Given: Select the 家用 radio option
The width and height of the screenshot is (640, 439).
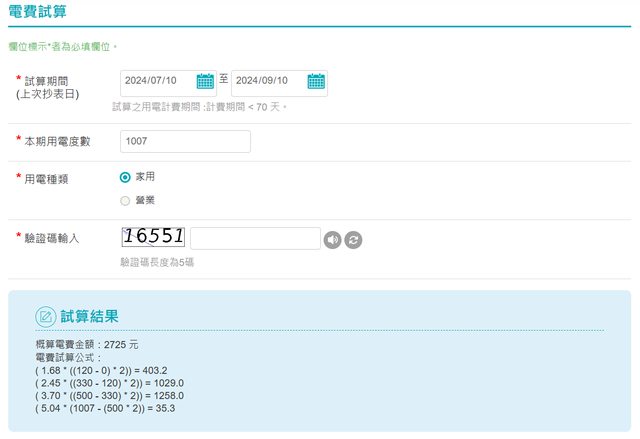Looking at the screenshot, I should [x=125, y=177].
